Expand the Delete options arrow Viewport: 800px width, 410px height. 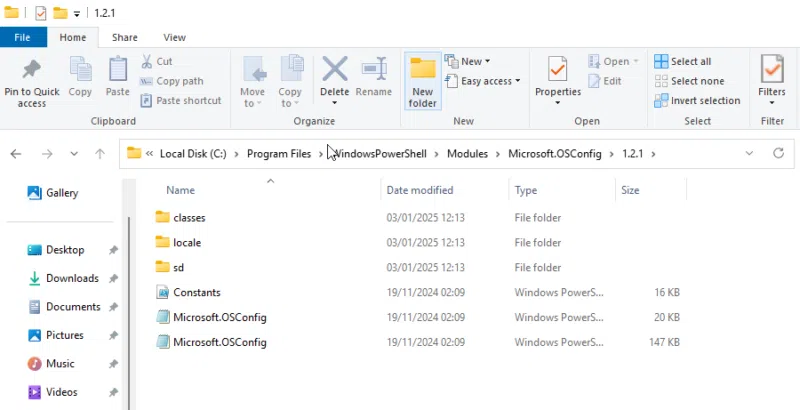(x=335, y=103)
